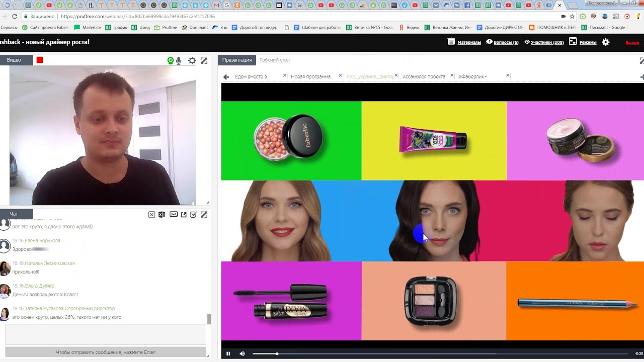Open Вопросы (6) list
644x362 pixels.
tap(502, 42)
